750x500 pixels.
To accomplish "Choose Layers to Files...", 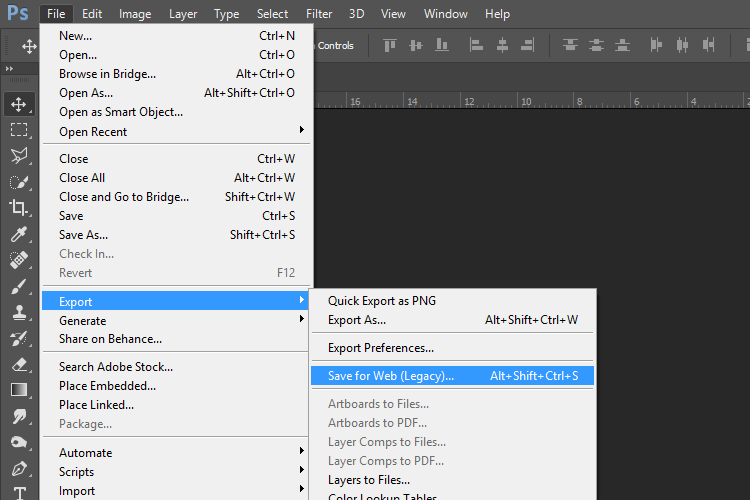I will (x=452, y=479).
